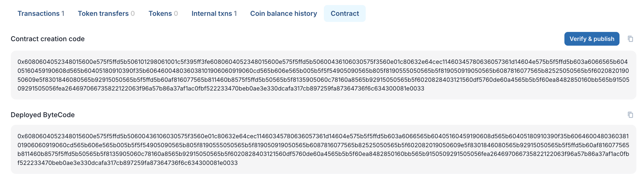Screen dimensions: 644x181
Task: Click inside the Deployed ByteCode box
Action: click(x=323, y=149)
